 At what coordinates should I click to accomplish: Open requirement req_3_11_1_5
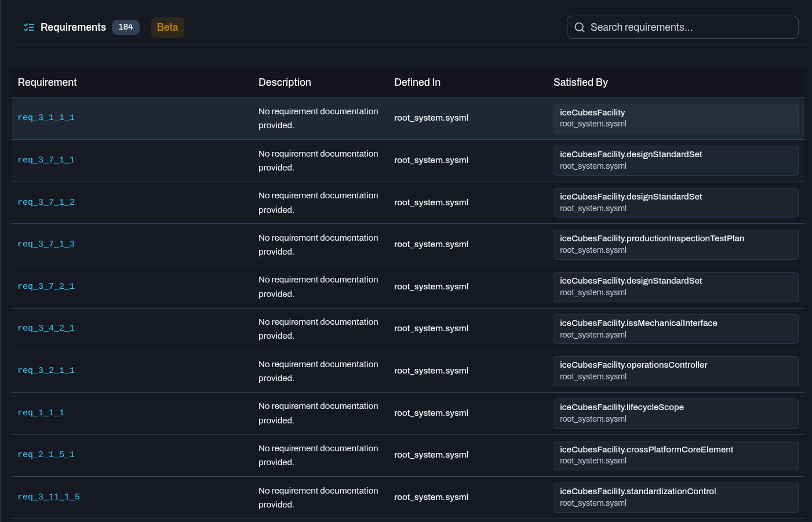tap(49, 497)
